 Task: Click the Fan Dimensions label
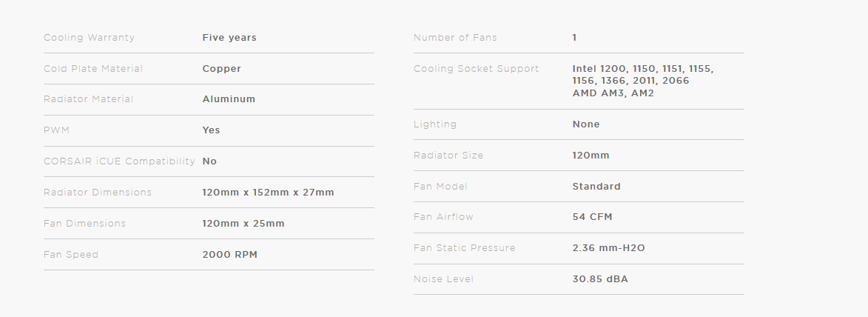click(84, 224)
